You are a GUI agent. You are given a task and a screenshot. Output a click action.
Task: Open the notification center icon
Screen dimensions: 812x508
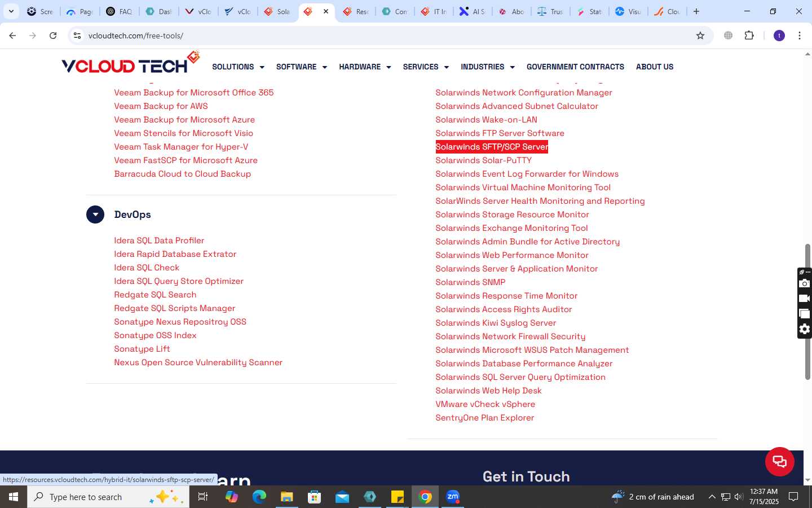793,497
